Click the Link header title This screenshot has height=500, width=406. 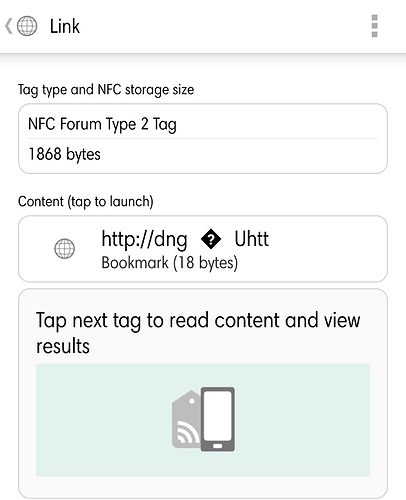pos(65,26)
